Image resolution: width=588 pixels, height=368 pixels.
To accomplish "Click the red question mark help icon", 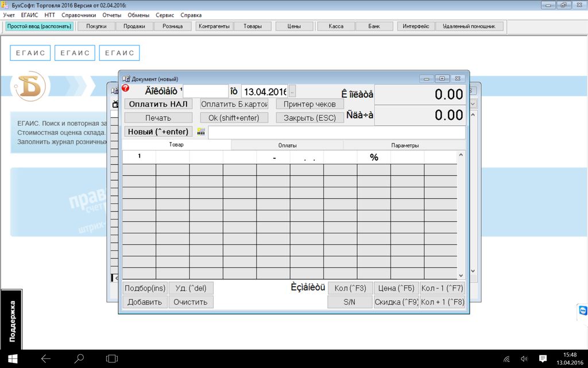I will tap(126, 89).
